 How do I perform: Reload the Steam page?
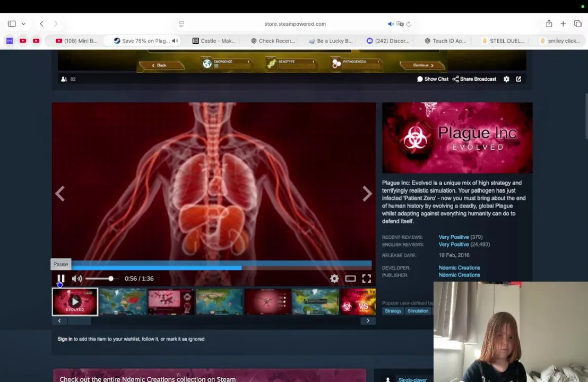click(x=409, y=24)
